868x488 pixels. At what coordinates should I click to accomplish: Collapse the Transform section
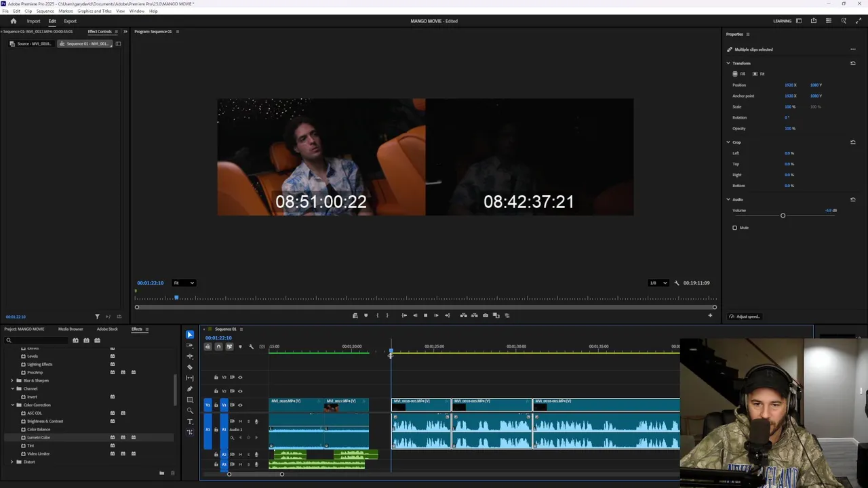click(728, 63)
